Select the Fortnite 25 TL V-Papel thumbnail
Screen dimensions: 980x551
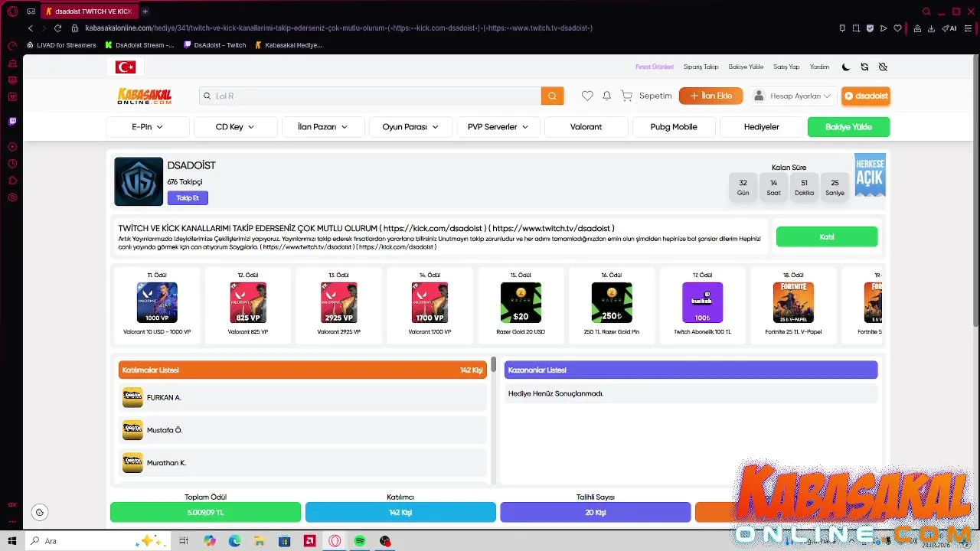pyautogui.click(x=793, y=302)
